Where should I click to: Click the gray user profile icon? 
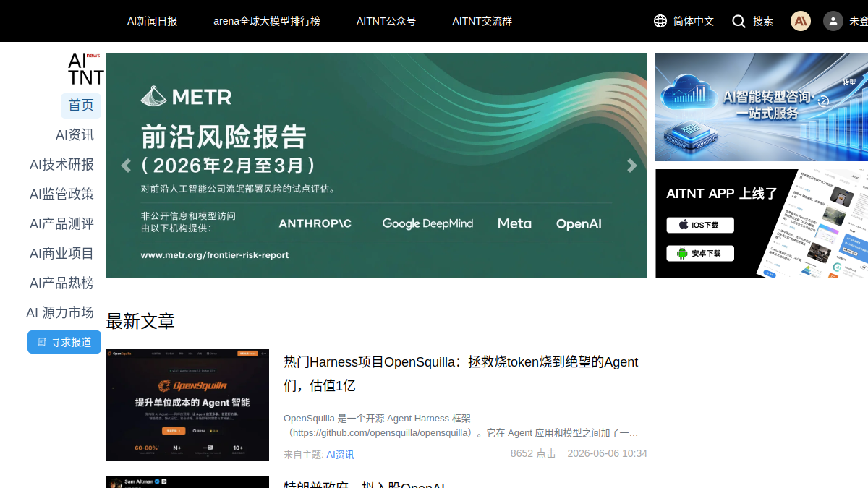pos(833,21)
